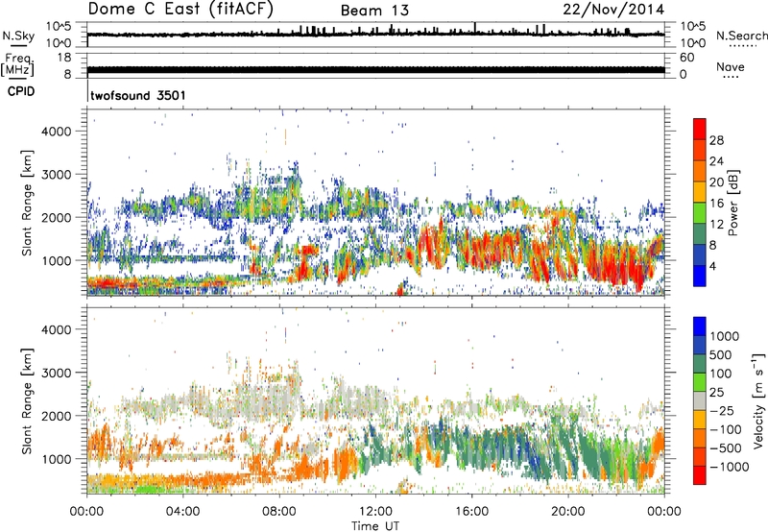
Task: Click the velocity scale value '-100'
Action: click(726, 429)
